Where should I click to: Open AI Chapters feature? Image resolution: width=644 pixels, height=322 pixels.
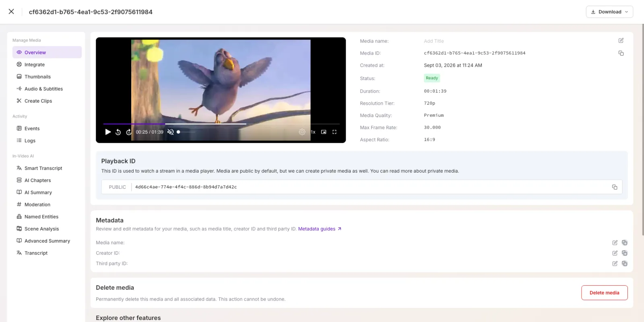click(47, 180)
